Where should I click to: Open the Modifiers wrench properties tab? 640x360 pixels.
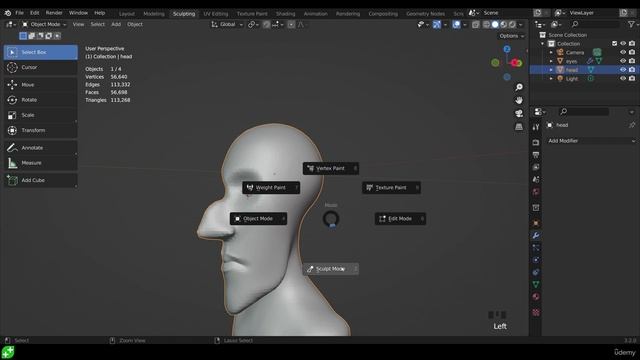point(536,236)
